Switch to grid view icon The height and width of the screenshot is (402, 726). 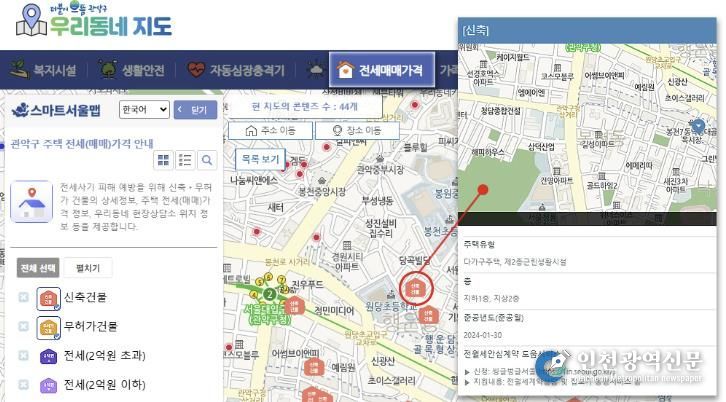pyautogui.click(x=164, y=160)
